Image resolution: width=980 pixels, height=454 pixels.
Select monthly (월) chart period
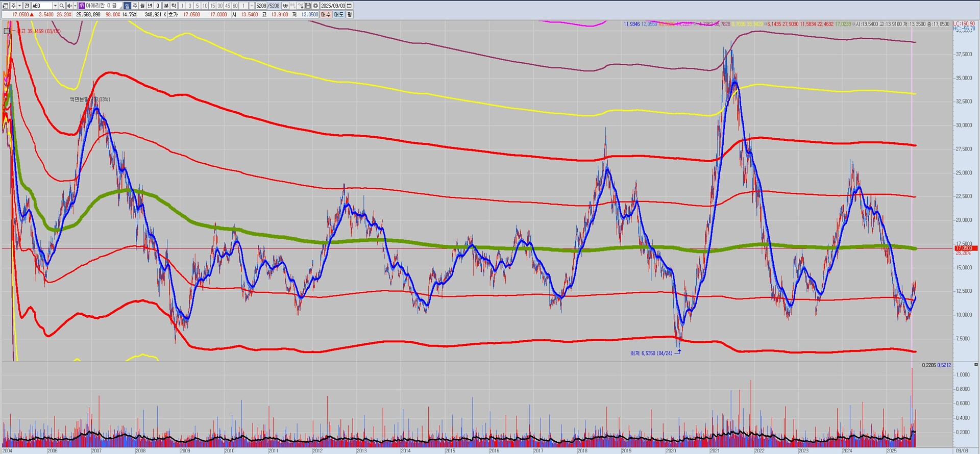coord(142,6)
